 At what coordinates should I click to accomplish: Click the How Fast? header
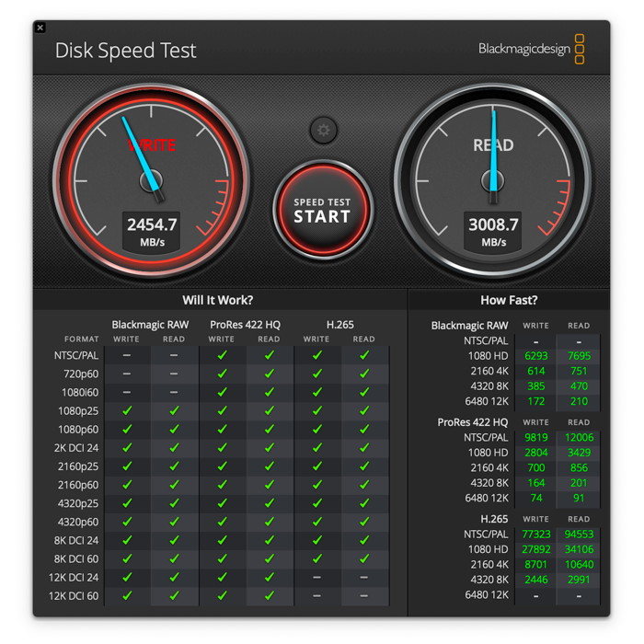[509, 300]
